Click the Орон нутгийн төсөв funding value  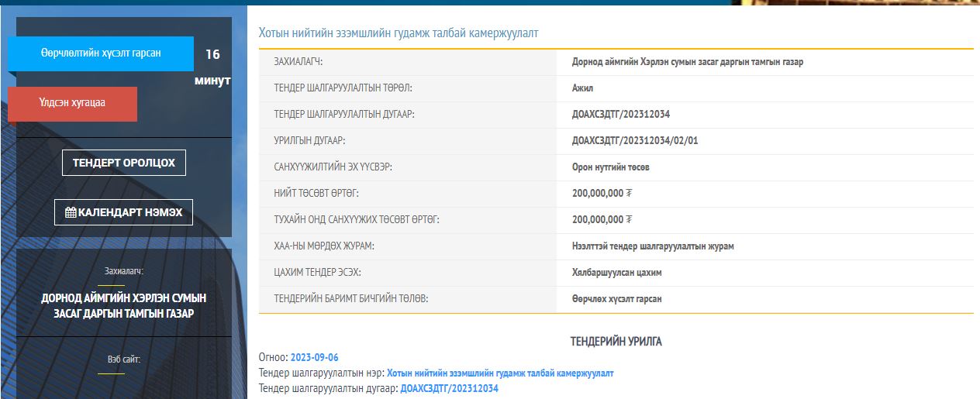point(610,167)
